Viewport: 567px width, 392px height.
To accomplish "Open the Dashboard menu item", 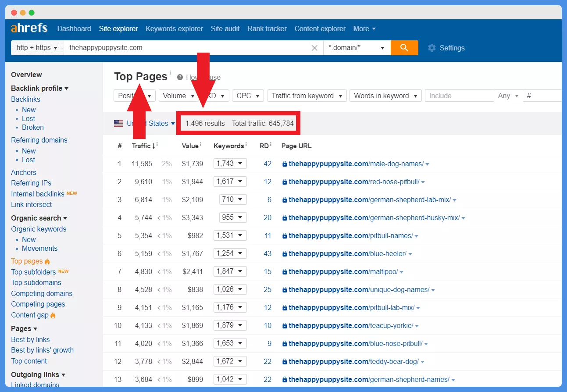I will tap(74, 29).
